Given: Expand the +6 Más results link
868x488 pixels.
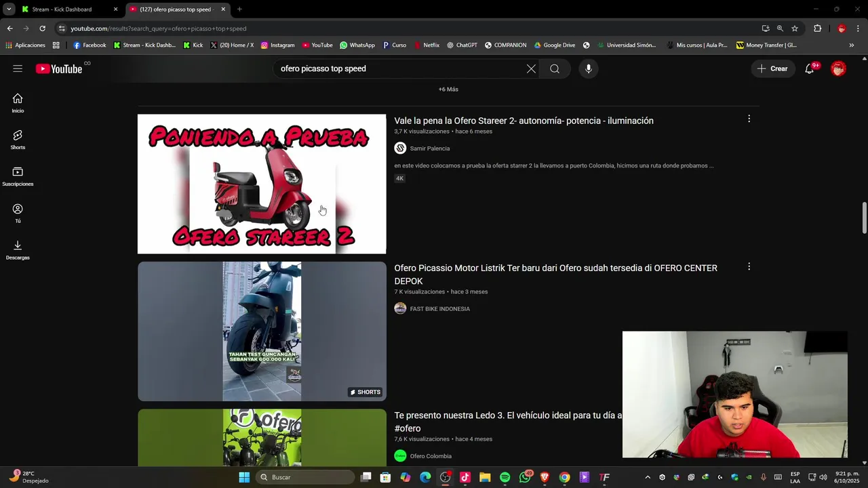Looking at the screenshot, I should [x=448, y=89].
